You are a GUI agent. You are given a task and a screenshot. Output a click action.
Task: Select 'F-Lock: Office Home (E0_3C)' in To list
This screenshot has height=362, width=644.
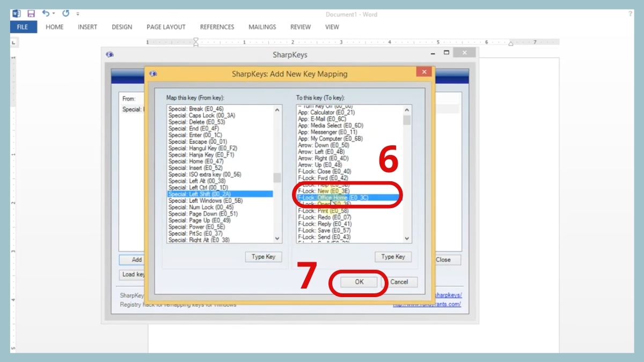[350, 197]
